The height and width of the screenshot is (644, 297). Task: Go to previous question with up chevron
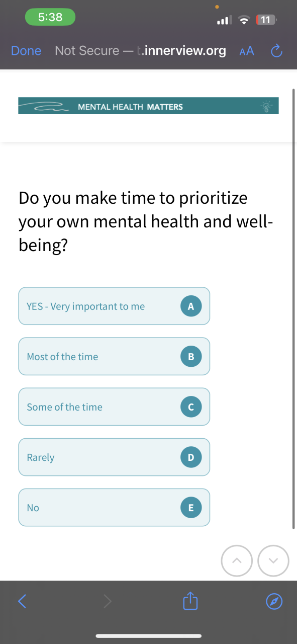click(x=236, y=560)
